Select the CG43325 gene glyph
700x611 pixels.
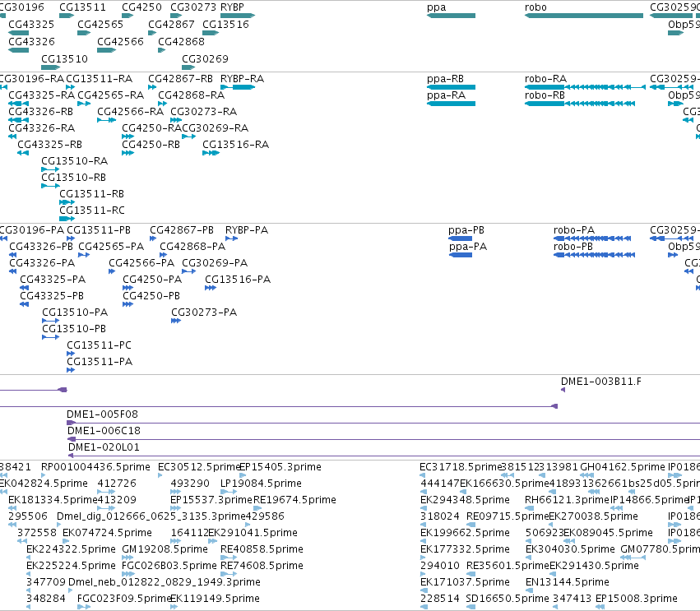tap(18, 33)
